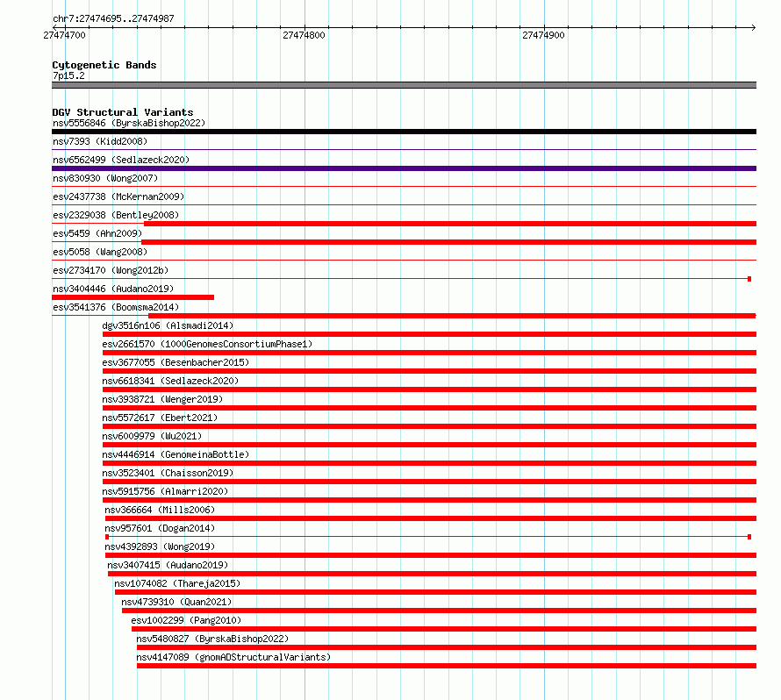Click the black bar of nsv5556846
The width and height of the screenshot is (781, 700).
(404, 132)
